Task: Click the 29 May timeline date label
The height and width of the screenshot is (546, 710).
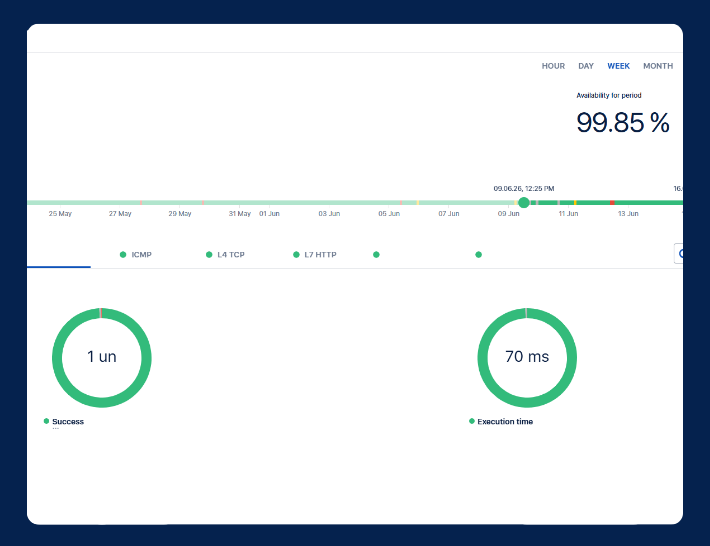Action: 180,214
